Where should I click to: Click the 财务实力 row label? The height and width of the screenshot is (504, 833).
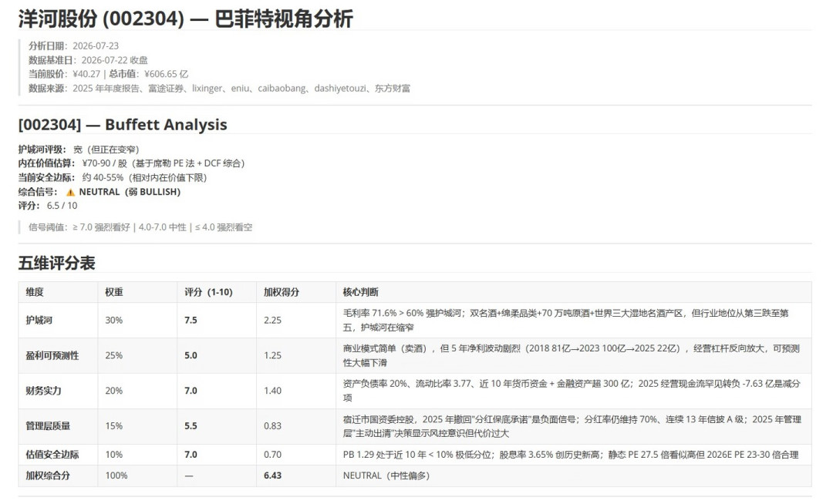pyautogui.click(x=43, y=391)
